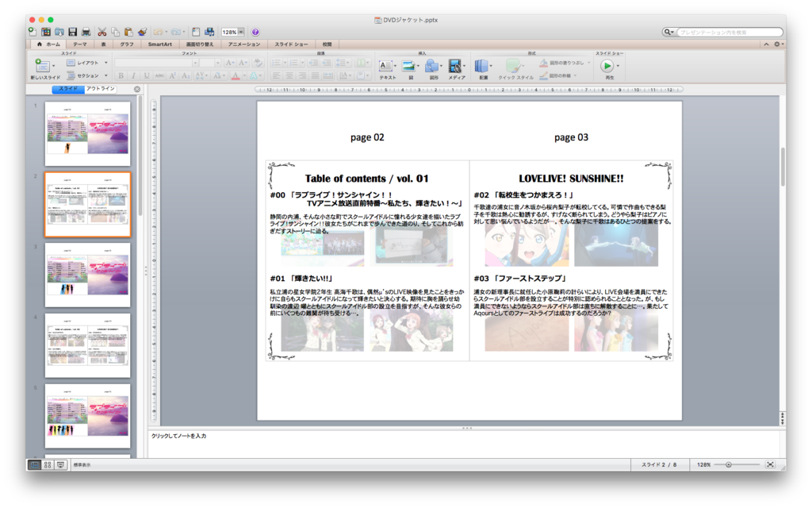Click the copy icon

pos(115,32)
